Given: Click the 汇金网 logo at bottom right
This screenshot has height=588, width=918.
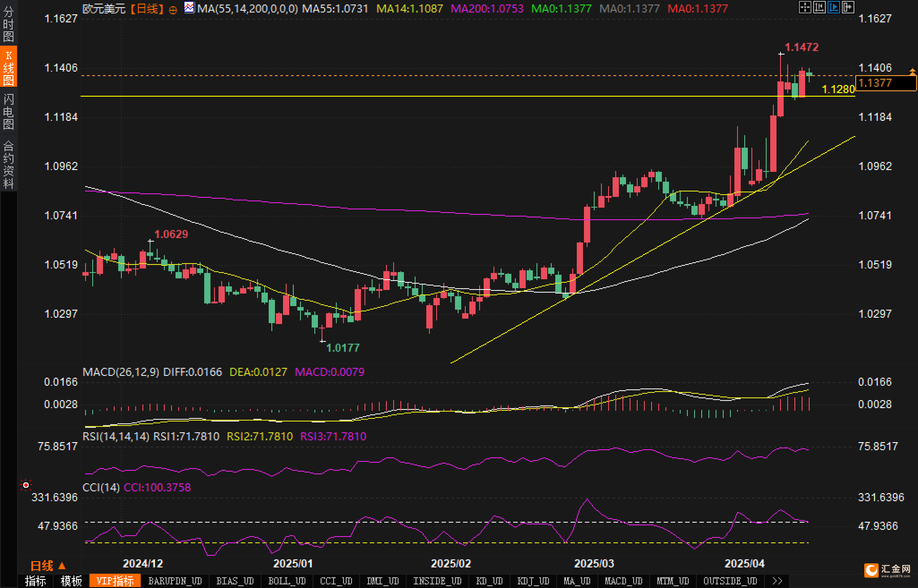Looking at the screenshot, I should tap(888, 570).
